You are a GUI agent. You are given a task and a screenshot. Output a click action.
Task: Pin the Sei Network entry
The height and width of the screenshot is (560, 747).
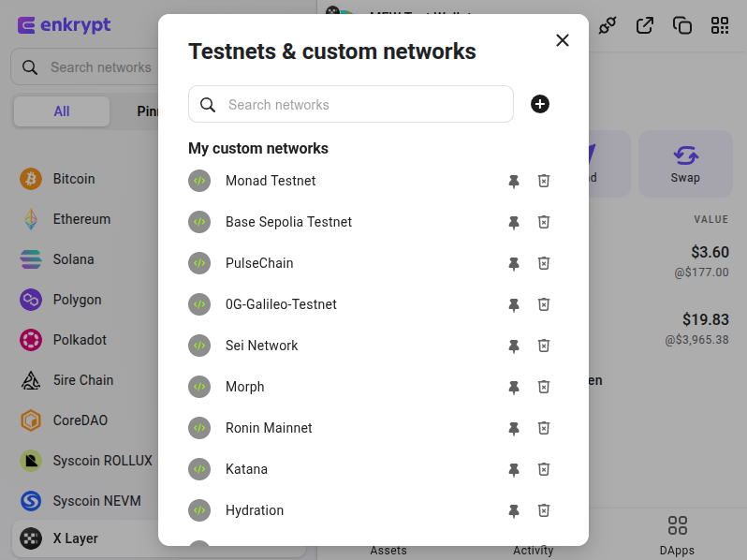[514, 346]
